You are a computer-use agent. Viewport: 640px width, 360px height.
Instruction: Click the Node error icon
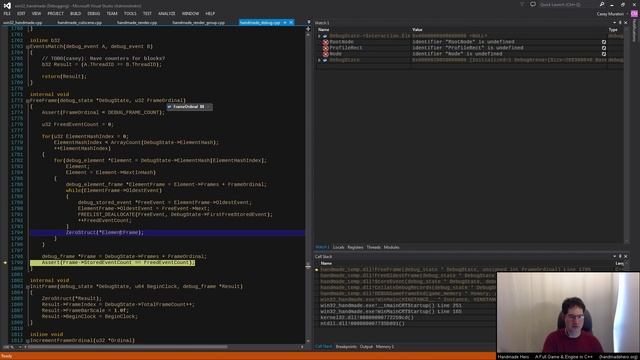click(x=325, y=54)
